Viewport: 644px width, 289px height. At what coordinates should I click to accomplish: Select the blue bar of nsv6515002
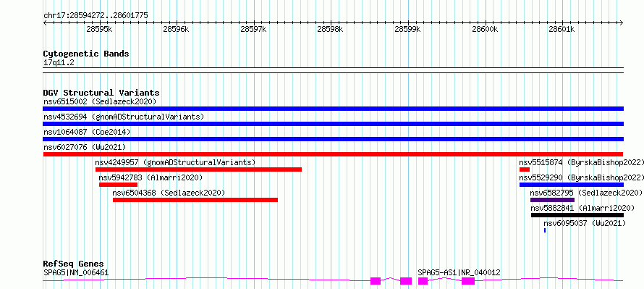coord(333,109)
